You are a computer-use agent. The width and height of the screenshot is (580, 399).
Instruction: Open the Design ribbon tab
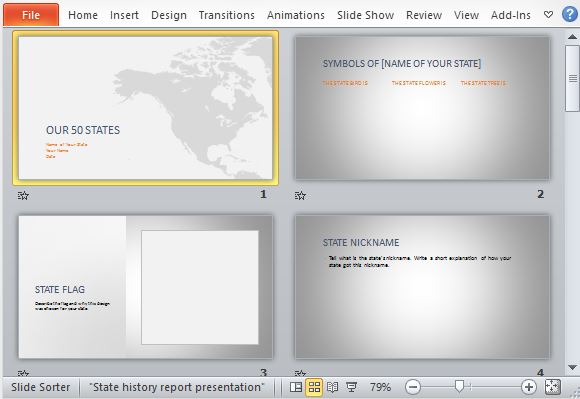(169, 15)
